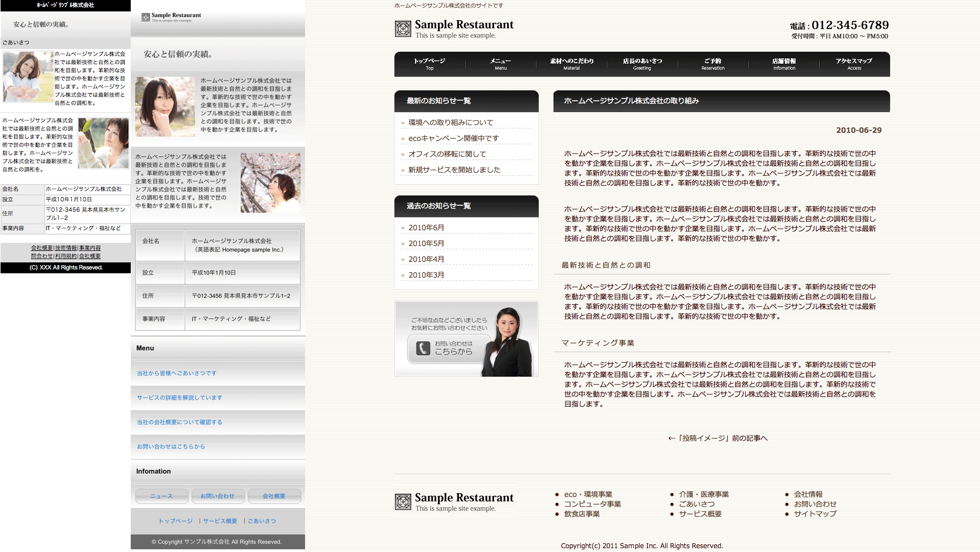Open the ecoキャンペーン開催中です news link
The height and width of the screenshot is (552, 980).
pos(453,138)
